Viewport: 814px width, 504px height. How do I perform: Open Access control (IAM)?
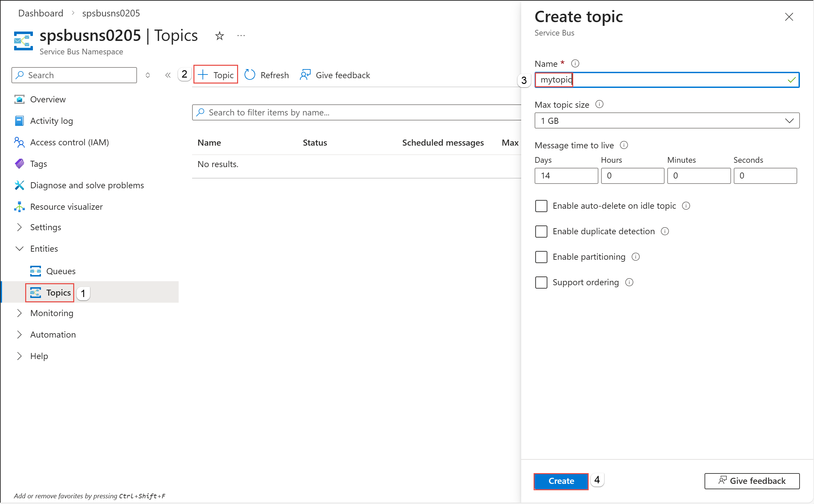pyautogui.click(x=70, y=142)
